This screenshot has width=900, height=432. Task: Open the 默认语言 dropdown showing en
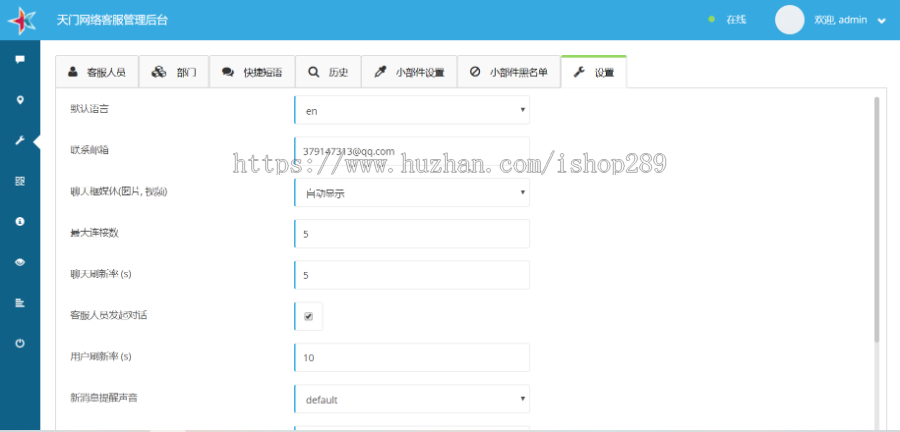(412, 110)
